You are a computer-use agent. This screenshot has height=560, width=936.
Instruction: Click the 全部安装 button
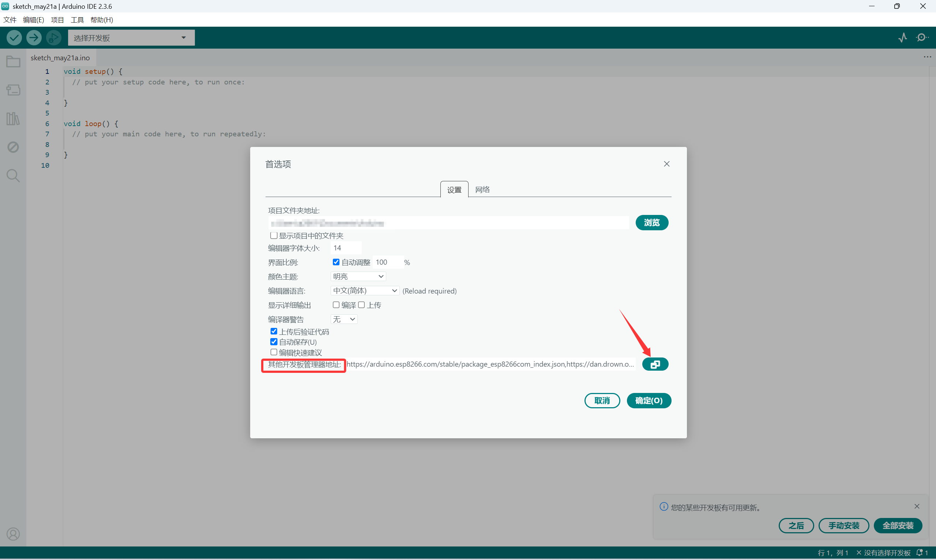tap(898, 525)
